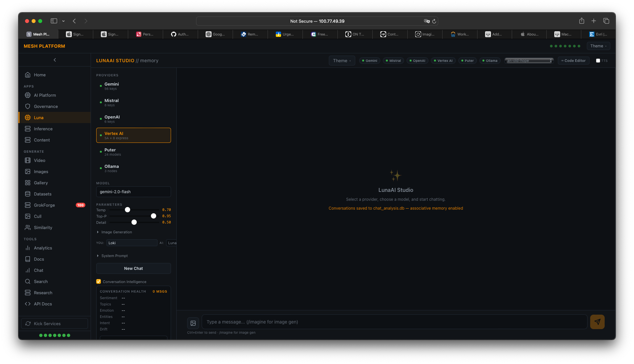Select the AI Platform app in the sidebar
Viewport: 634px width, 364px height.
(x=44, y=95)
